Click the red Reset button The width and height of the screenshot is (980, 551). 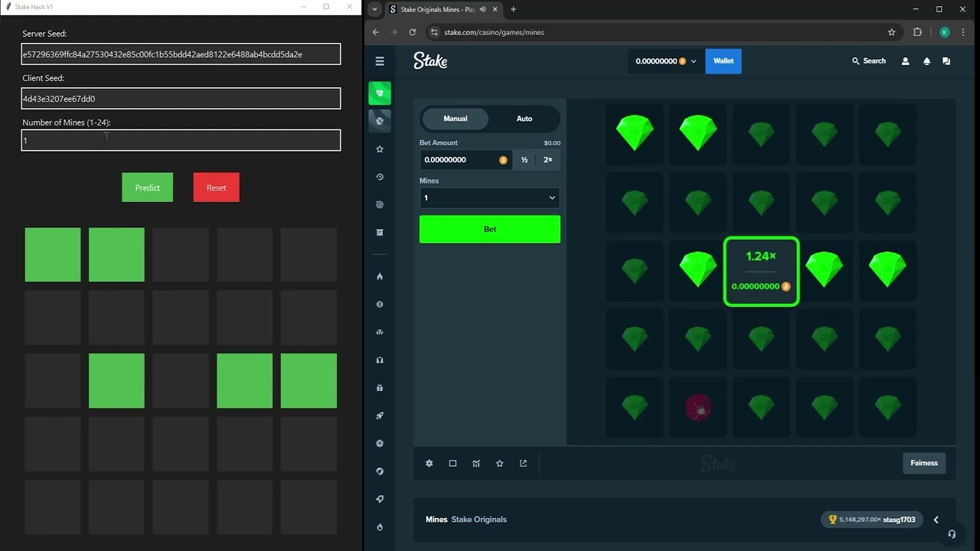(x=217, y=187)
